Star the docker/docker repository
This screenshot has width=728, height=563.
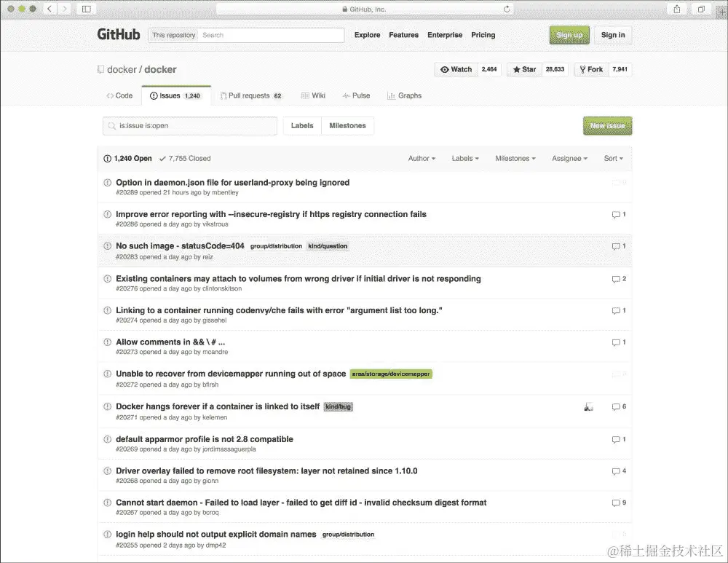pyautogui.click(x=523, y=69)
